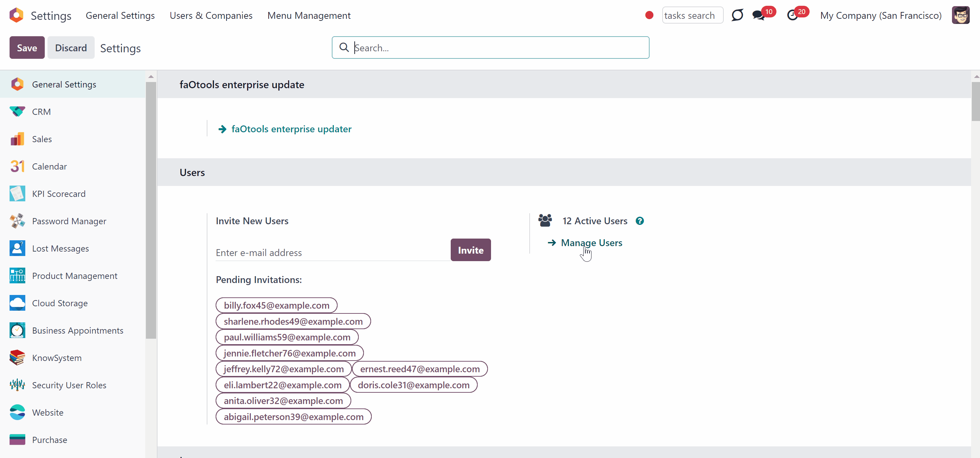Click the Settings breadcrumb title
Image resolution: width=980 pixels, height=458 pixels.
pos(120,48)
